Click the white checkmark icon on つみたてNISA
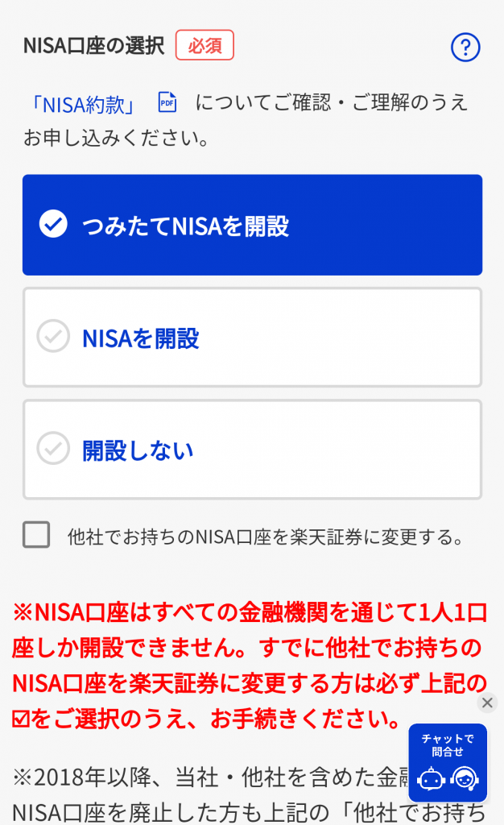The height and width of the screenshot is (825, 504). pyautogui.click(x=53, y=225)
